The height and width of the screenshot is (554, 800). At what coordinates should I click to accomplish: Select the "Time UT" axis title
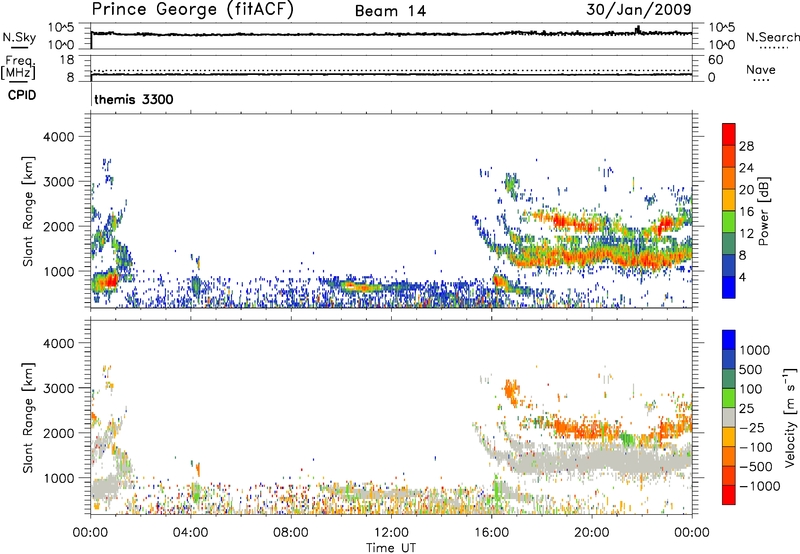[x=391, y=548]
